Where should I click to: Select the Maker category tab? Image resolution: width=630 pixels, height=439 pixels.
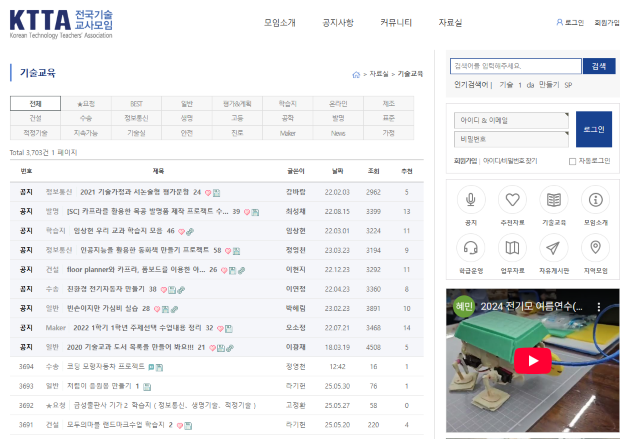click(x=287, y=132)
